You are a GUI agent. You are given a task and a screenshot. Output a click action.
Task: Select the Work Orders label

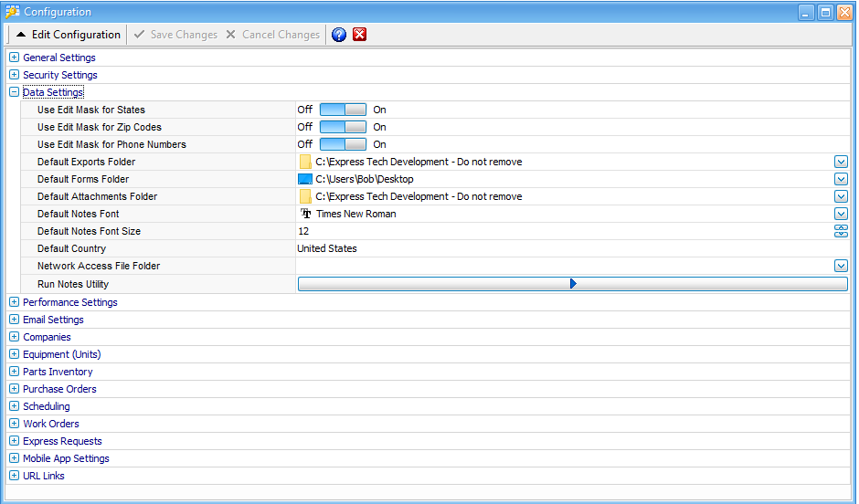click(51, 424)
